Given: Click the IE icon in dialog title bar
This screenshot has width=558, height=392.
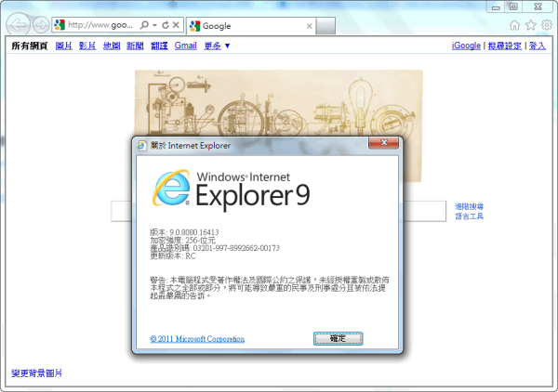Looking at the screenshot, I should pyautogui.click(x=141, y=146).
